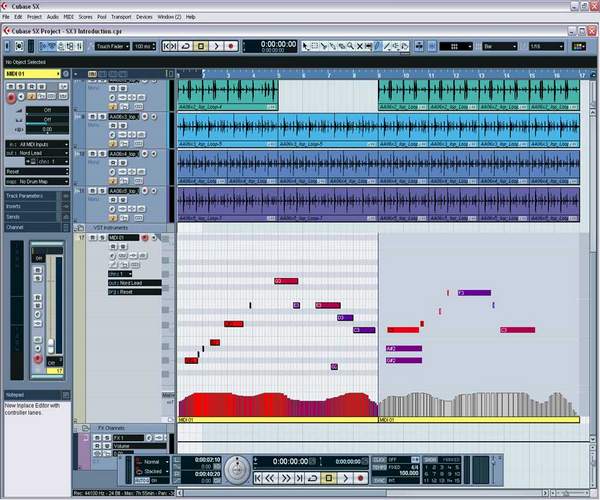Open the Devices menu
This screenshot has width=600, height=500.
(144, 17)
